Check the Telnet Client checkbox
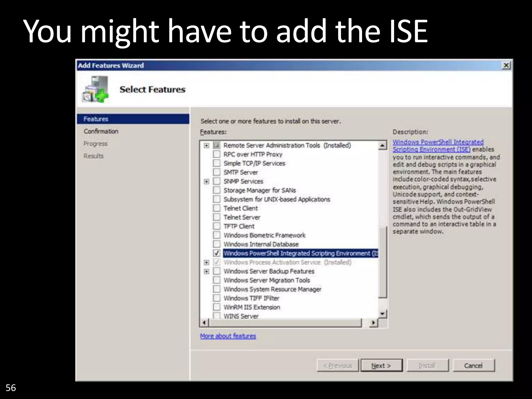 217,208
